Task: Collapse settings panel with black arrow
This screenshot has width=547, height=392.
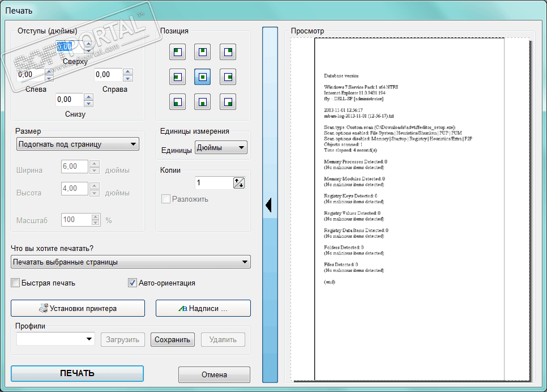Action: 268,205
